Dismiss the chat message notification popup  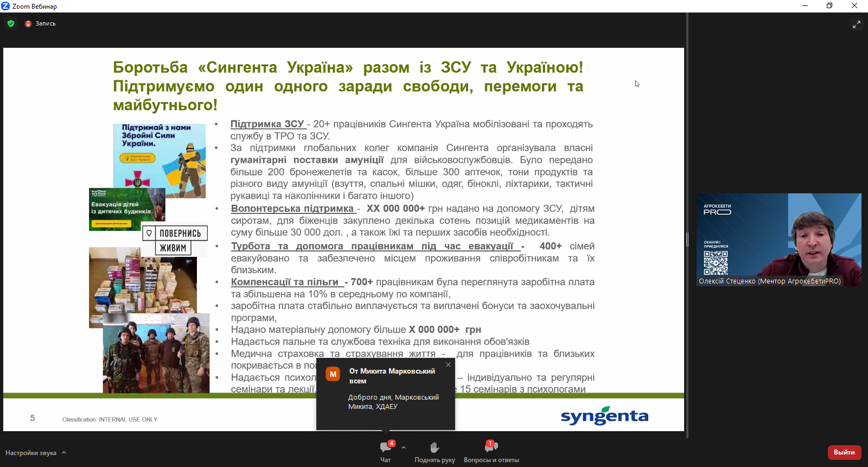point(448,365)
